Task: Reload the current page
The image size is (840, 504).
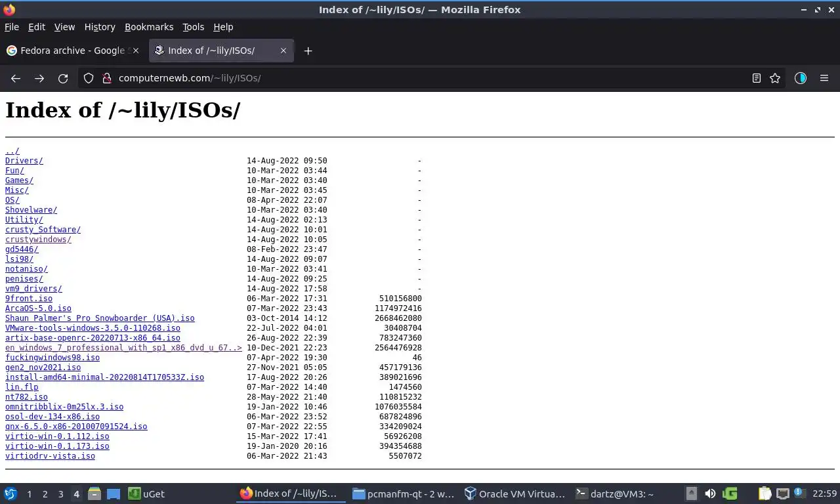Action: (63, 78)
